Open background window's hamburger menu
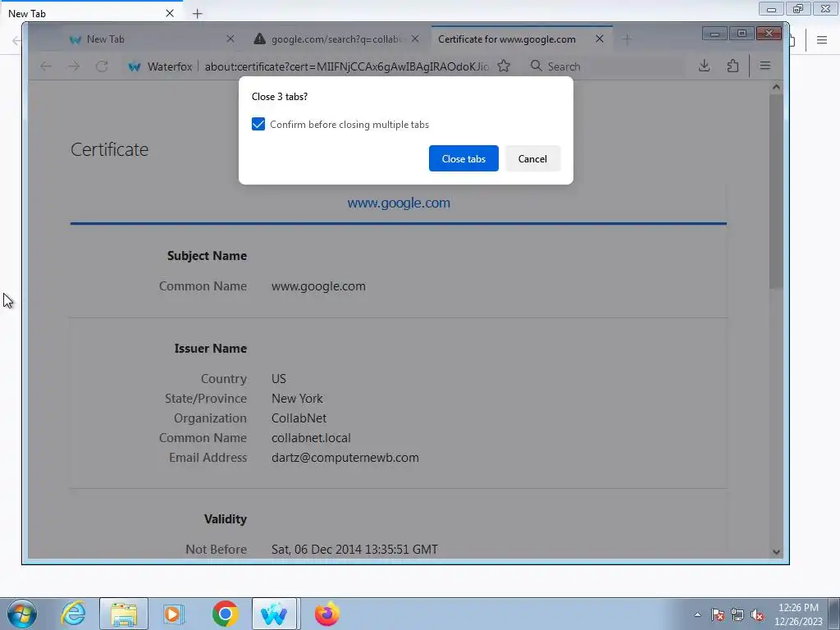 (x=822, y=40)
